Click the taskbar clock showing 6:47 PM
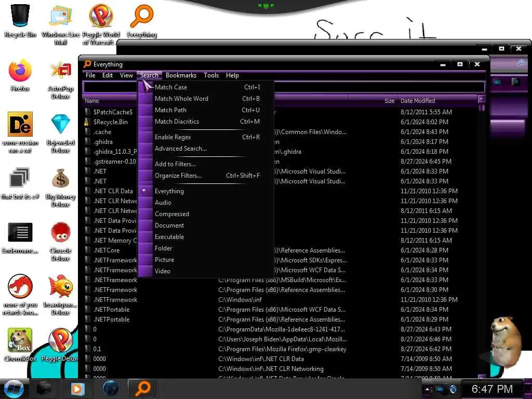 pyautogui.click(x=492, y=389)
